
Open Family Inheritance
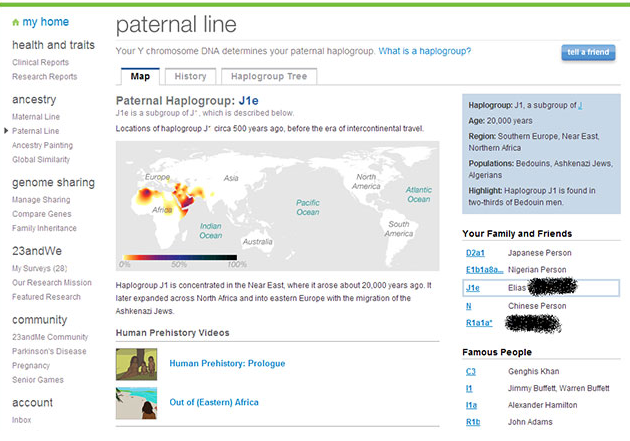[x=44, y=228]
